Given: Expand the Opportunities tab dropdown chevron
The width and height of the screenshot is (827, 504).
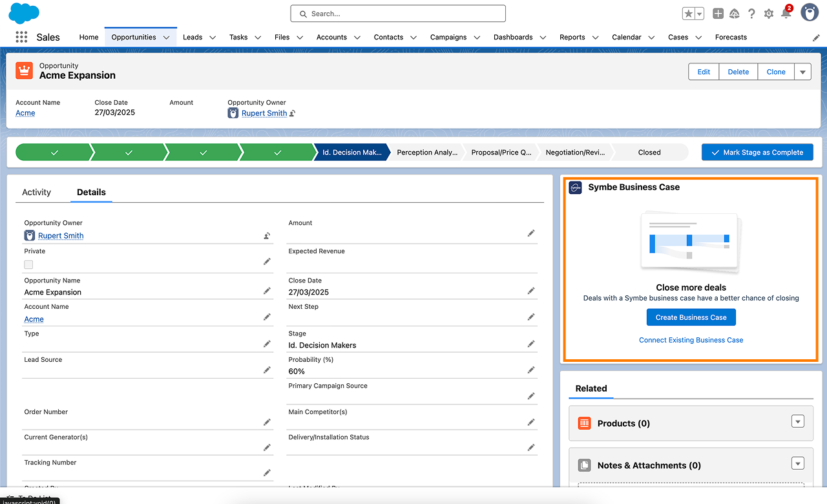Looking at the screenshot, I should tap(166, 37).
